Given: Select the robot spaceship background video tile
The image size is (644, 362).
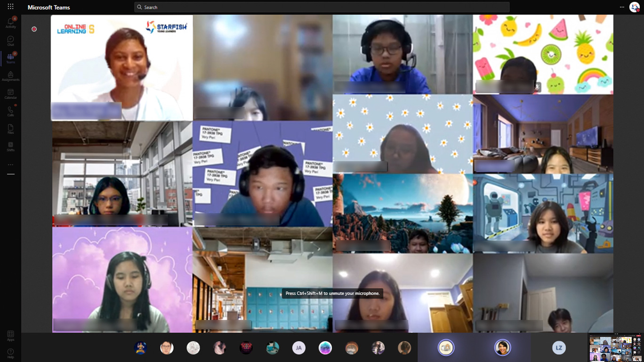Looking at the screenshot, I should [543, 214].
